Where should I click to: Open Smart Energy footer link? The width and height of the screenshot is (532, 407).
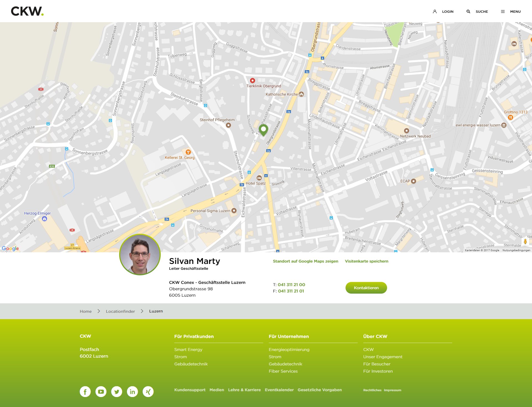click(188, 350)
